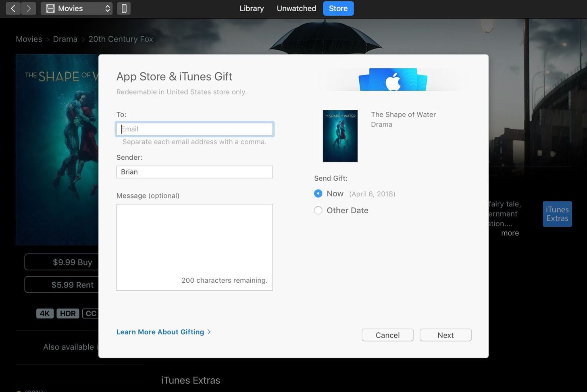Click the Apple gift card logo
Image resolution: width=587 pixels, height=392 pixels.
(393, 80)
